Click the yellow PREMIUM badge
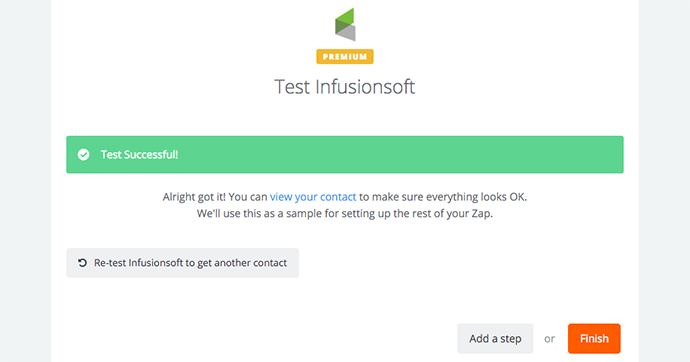690x362 pixels. click(345, 57)
